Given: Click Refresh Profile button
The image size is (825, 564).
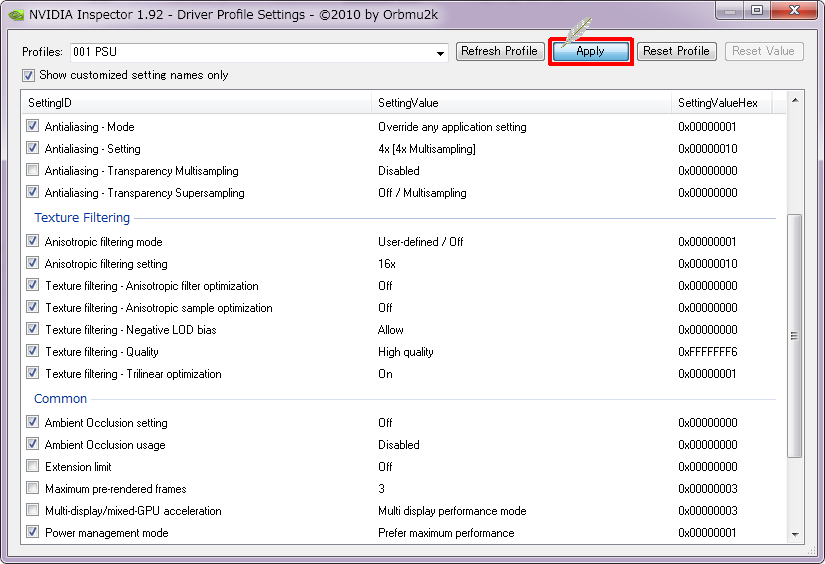Looking at the screenshot, I should coord(499,51).
